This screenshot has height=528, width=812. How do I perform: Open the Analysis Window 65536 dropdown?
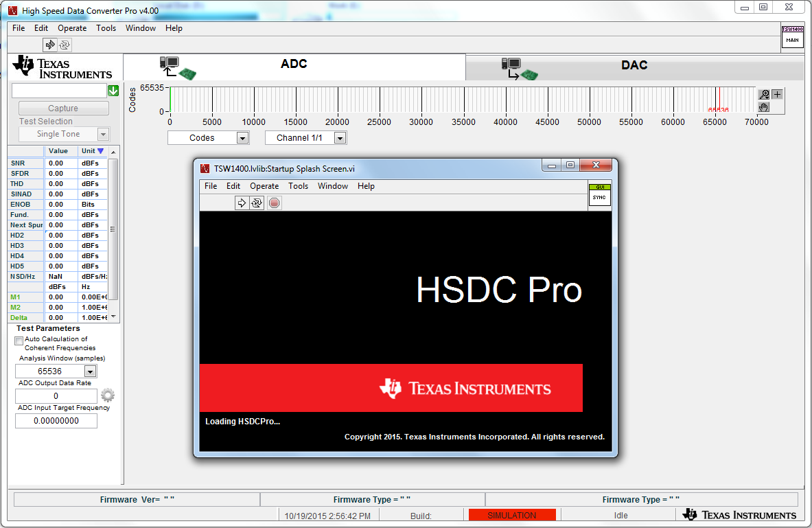pos(90,371)
